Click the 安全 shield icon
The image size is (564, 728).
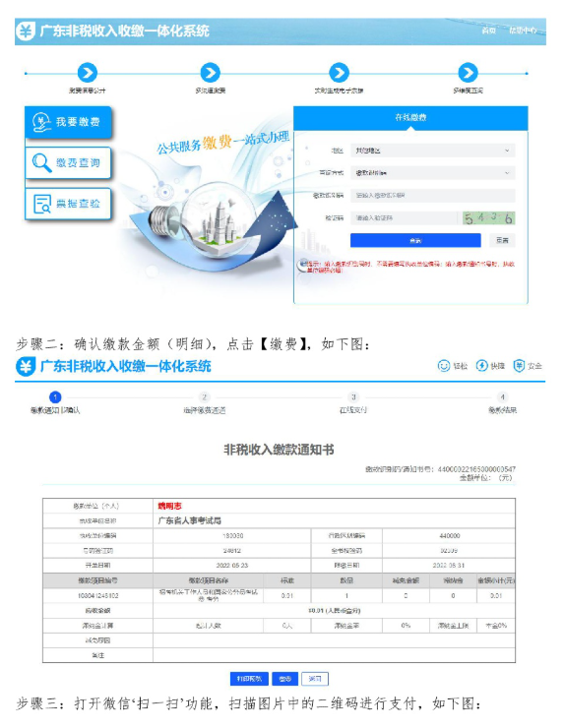coord(519,366)
